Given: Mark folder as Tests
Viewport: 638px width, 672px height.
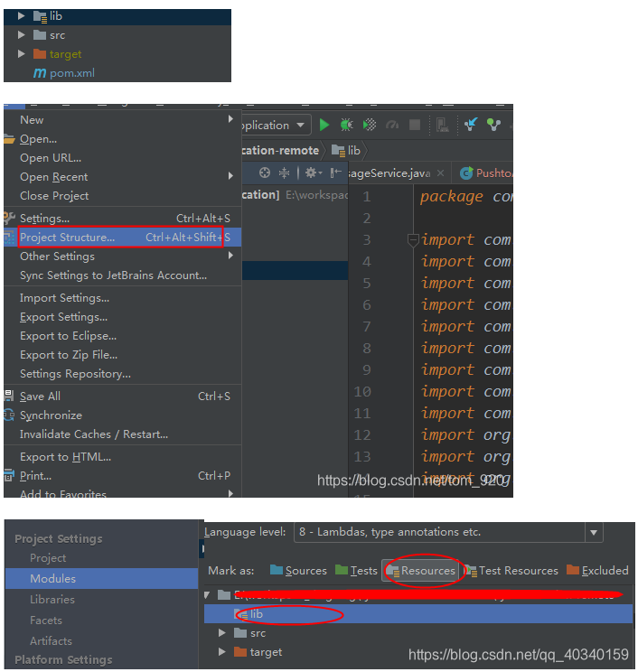Looking at the screenshot, I should [356, 571].
